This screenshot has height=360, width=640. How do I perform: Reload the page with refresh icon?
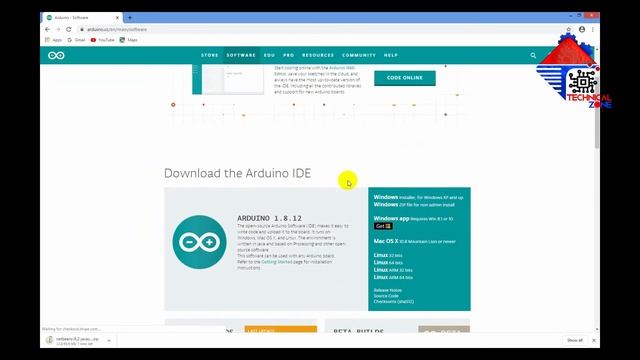pyautogui.click(x=69, y=29)
